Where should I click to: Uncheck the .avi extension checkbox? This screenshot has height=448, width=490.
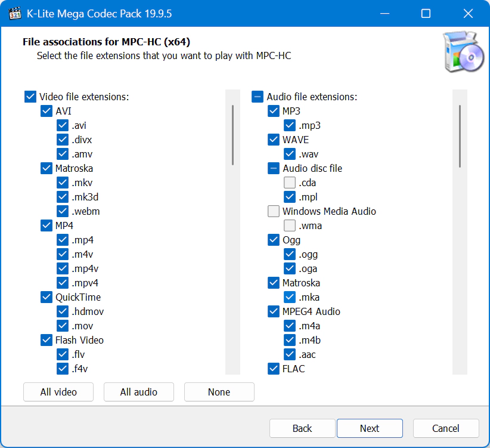(63, 125)
